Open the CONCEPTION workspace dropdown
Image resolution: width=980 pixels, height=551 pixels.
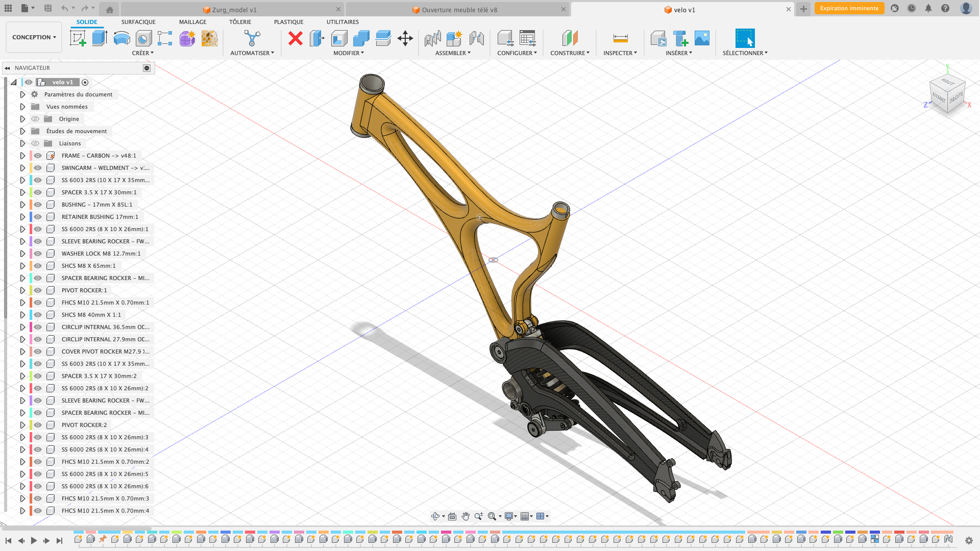pyautogui.click(x=34, y=37)
